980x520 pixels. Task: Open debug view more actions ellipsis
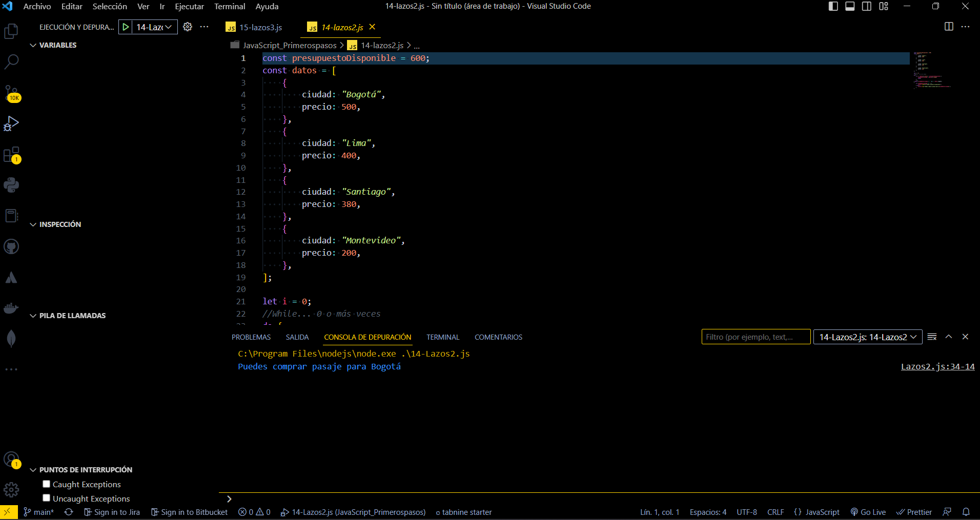204,27
